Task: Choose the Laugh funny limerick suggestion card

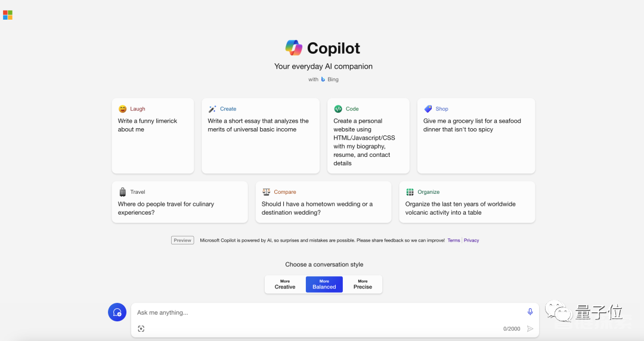Action: (x=153, y=135)
